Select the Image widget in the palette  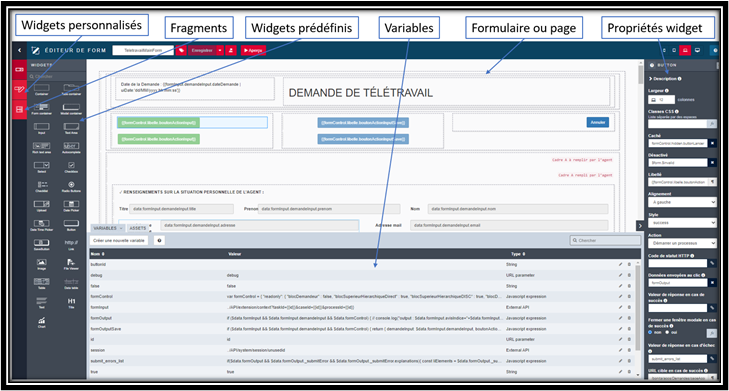(x=41, y=264)
